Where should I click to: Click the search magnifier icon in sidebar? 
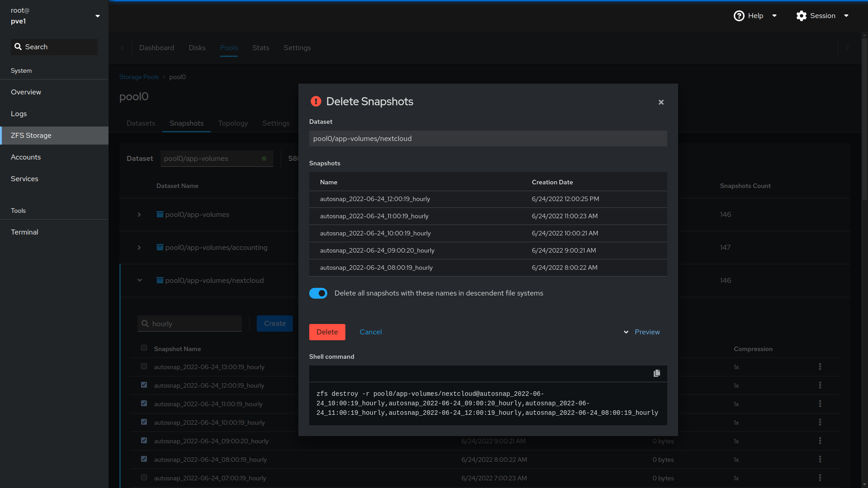click(x=18, y=47)
